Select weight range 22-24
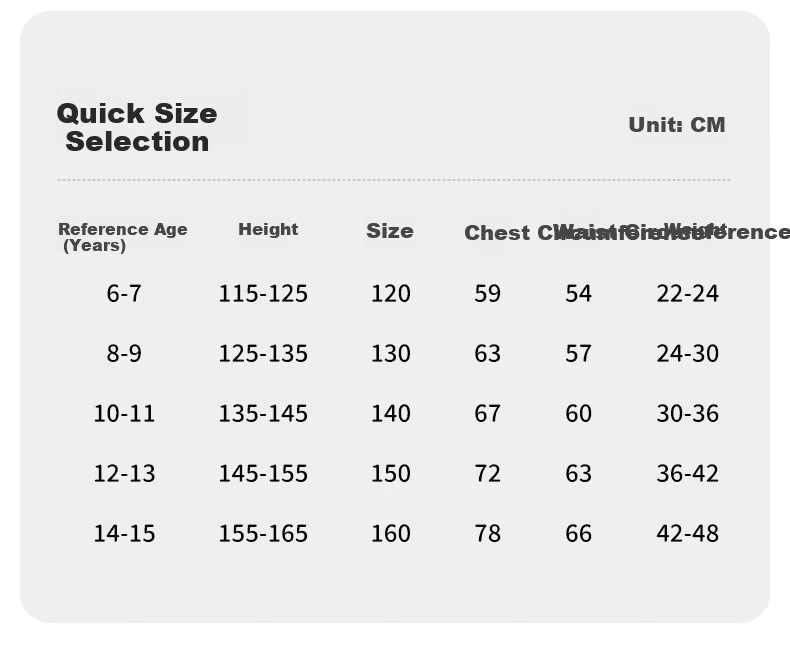Screen dimensions: 790x656 (687, 294)
